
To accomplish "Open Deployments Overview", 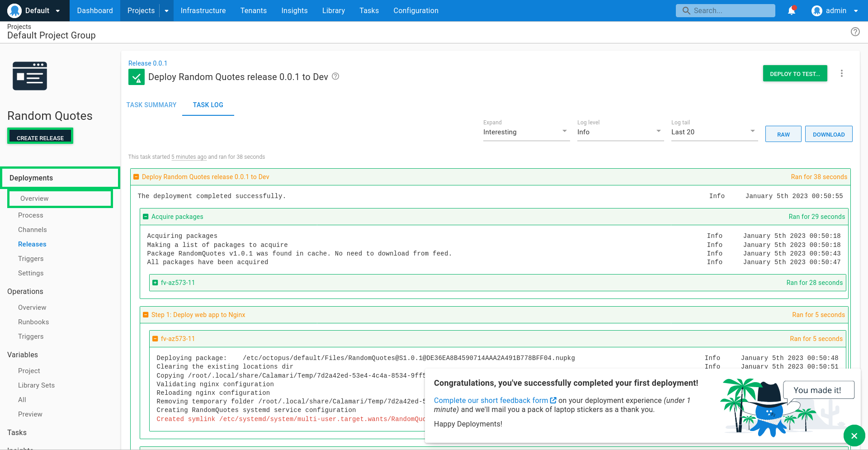I will [x=60, y=199].
